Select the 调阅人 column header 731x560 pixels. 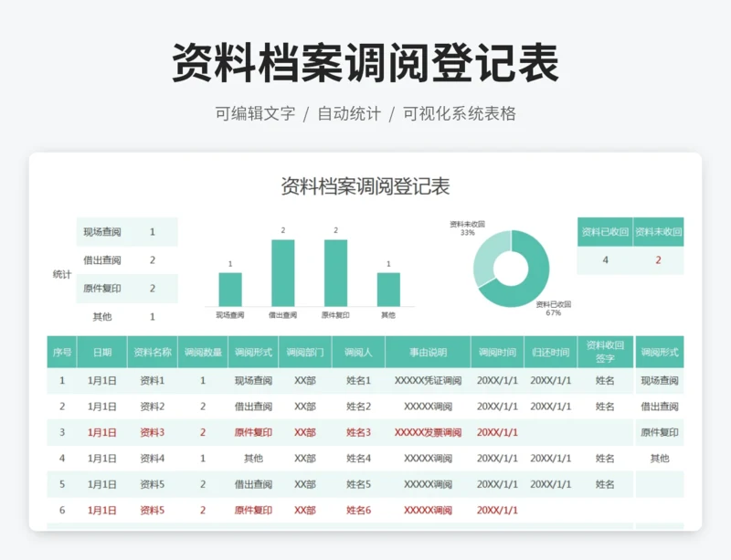358,352
